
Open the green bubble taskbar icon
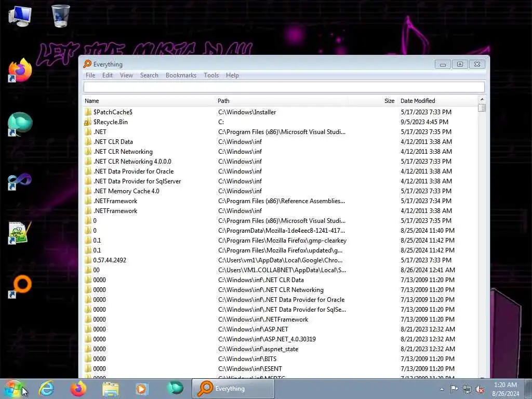click(x=175, y=388)
